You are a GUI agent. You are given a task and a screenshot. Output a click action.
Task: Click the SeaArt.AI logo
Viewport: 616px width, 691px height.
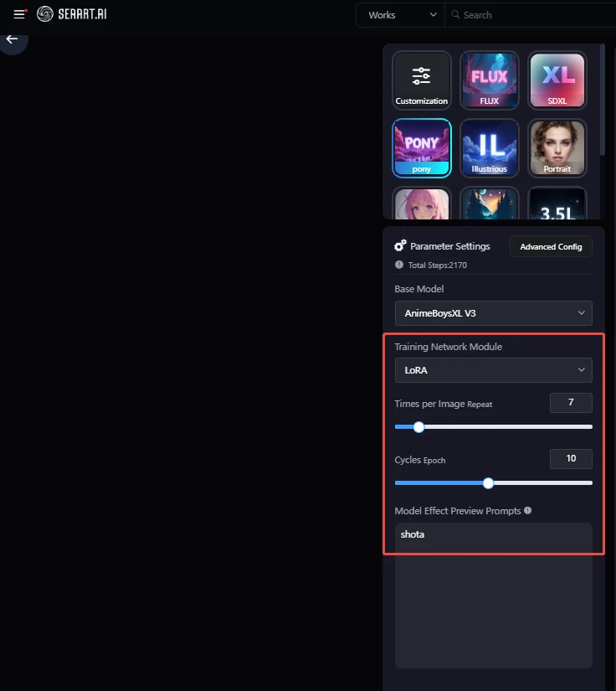coord(72,14)
